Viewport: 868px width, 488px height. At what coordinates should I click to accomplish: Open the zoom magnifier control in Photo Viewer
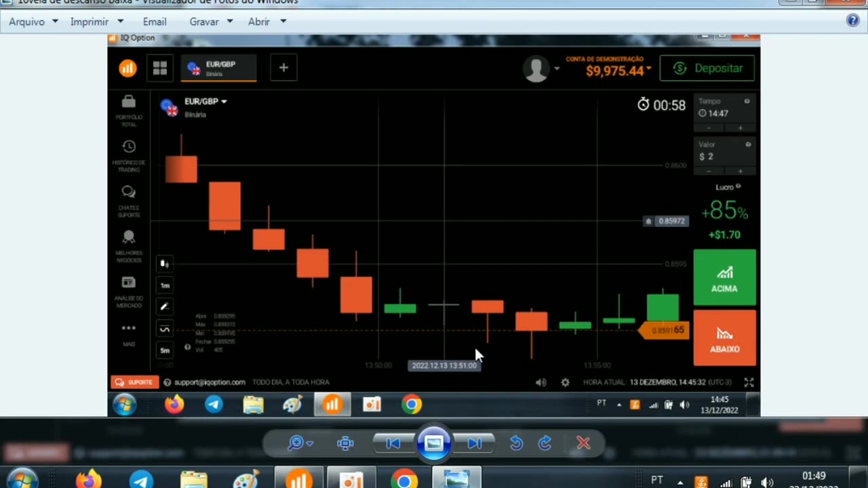click(300, 443)
